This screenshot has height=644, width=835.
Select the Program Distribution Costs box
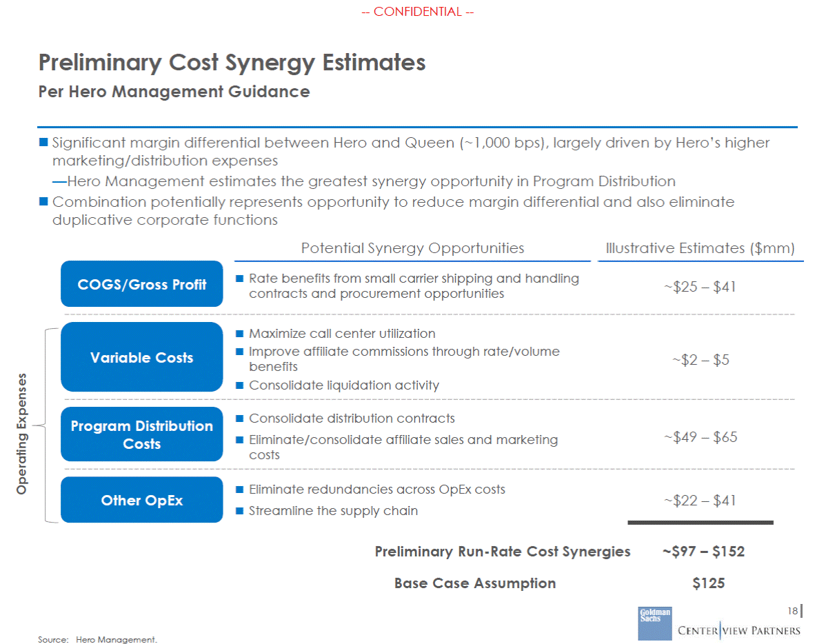[x=142, y=435]
